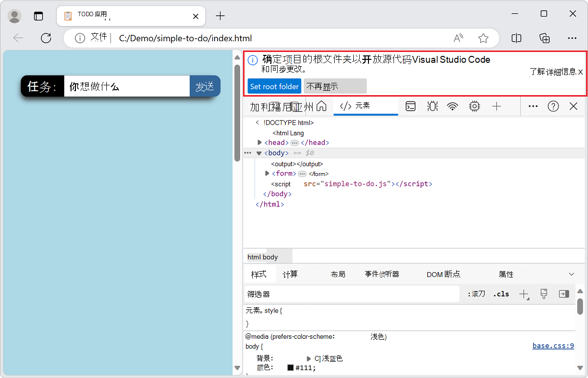Open DevTools settings via the gear icon
The width and height of the screenshot is (588, 378).
point(474,106)
